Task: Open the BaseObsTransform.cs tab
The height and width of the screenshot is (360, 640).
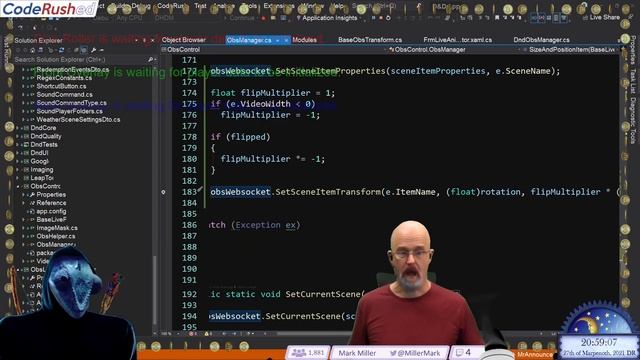Action: pos(370,40)
